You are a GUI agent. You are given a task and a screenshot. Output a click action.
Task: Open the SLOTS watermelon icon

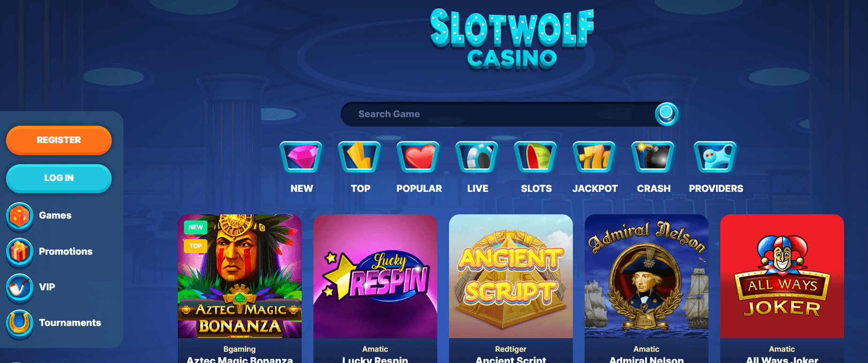coord(536,157)
